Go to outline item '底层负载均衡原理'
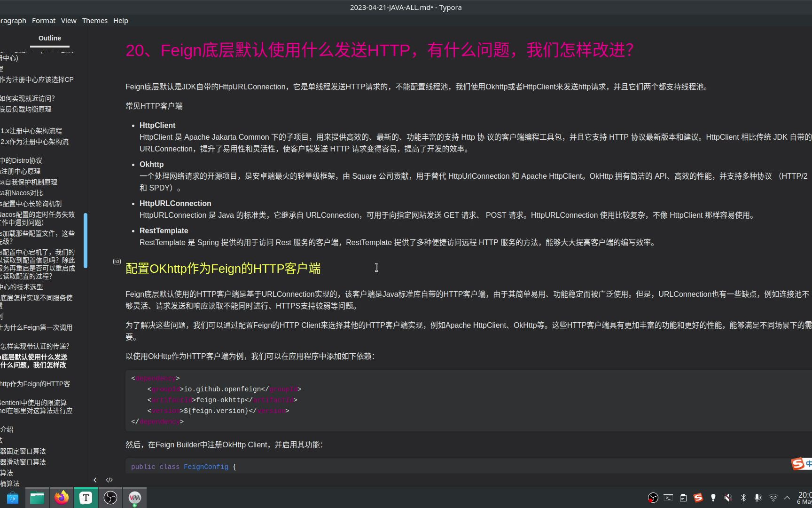The height and width of the screenshot is (508, 812). click(x=26, y=109)
